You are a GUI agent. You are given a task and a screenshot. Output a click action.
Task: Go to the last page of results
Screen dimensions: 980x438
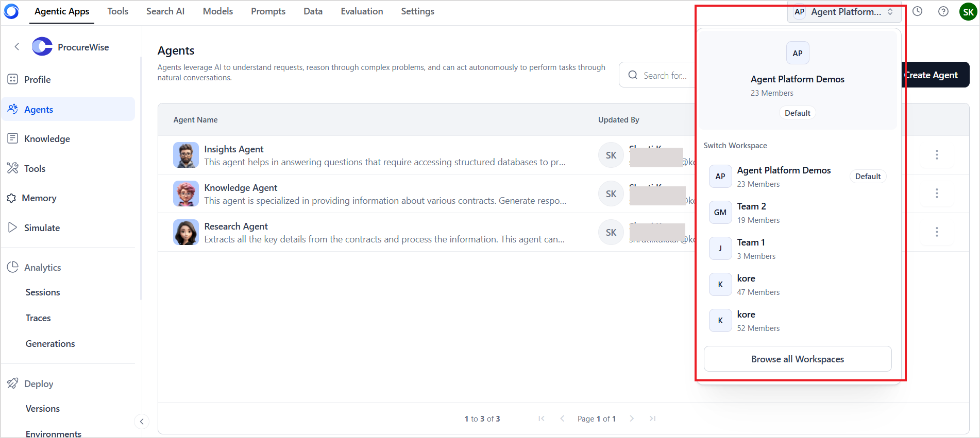(653, 418)
